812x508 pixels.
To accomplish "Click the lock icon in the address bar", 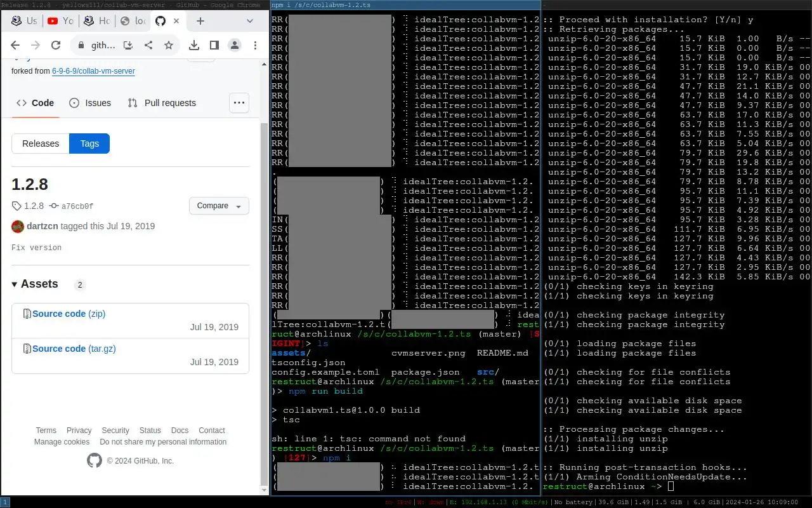I will click(x=81, y=45).
